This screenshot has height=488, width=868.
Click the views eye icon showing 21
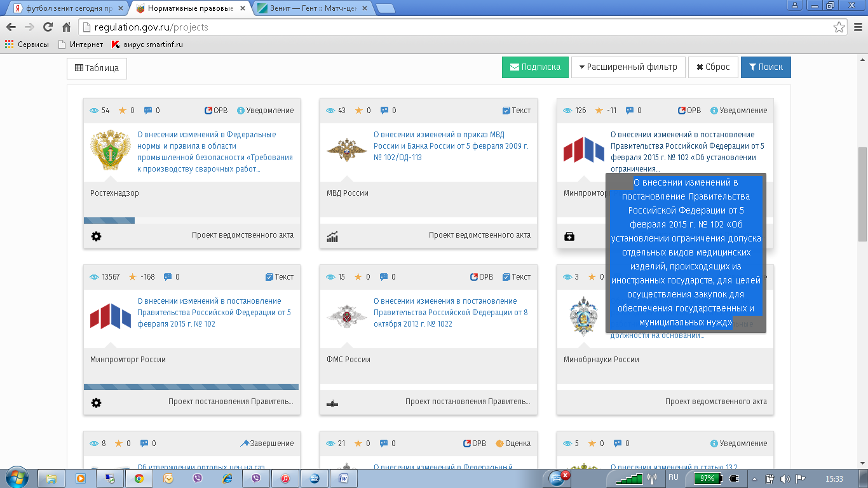(330, 444)
